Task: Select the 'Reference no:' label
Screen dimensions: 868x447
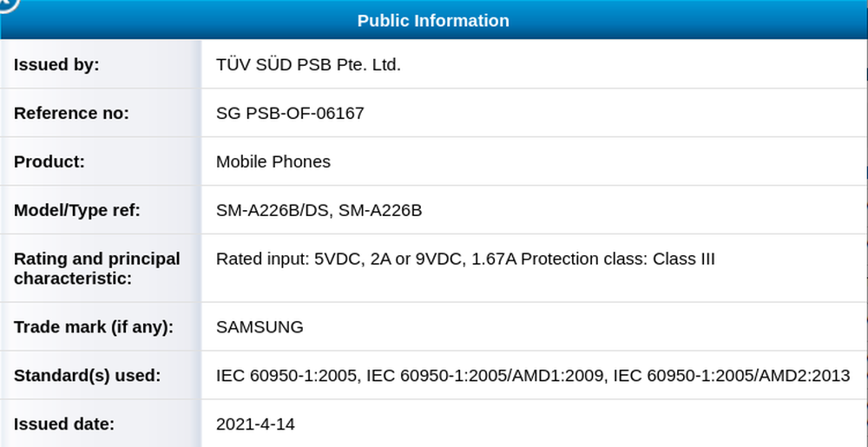Action: (x=71, y=113)
